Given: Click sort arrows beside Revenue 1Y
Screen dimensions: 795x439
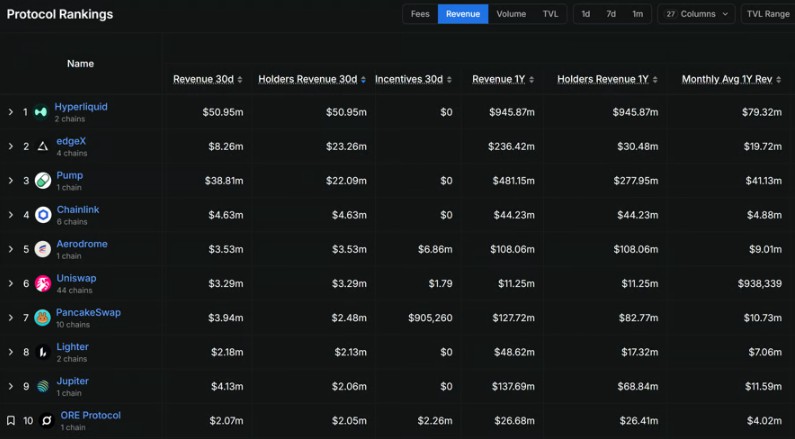Looking at the screenshot, I should point(531,80).
